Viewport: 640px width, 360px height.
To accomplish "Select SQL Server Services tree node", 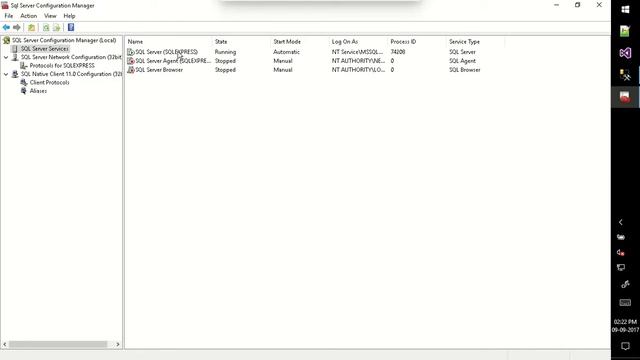I will click(44, 49).
